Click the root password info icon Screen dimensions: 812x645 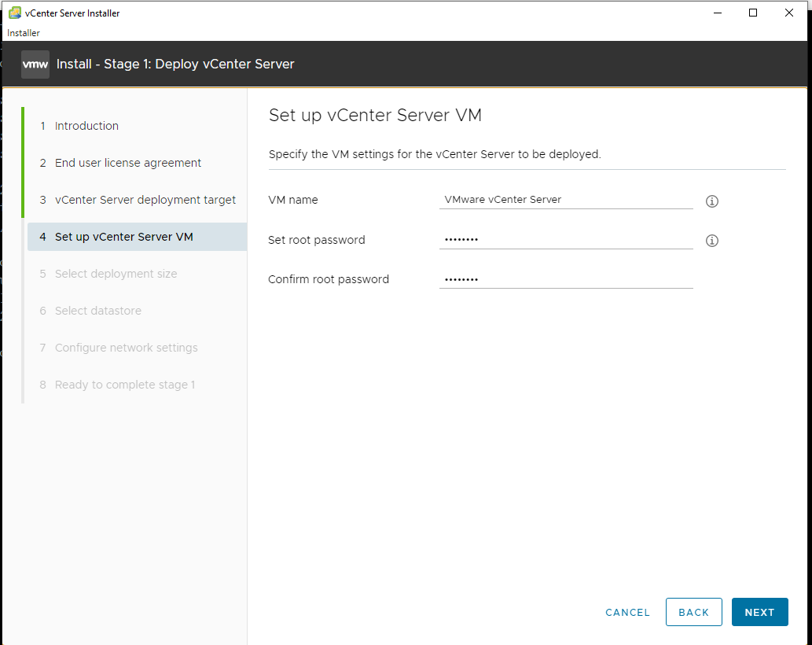tap(712, 241)
